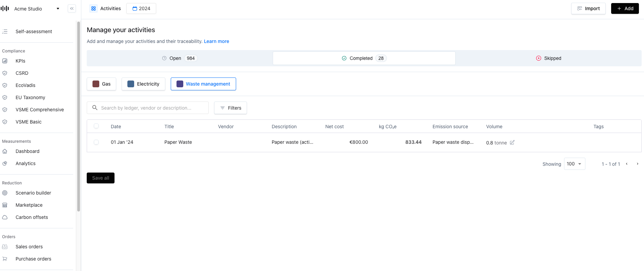Collapse the sidebar with double-chevron icon
Screen dimensions: 644x271
coord(72,8)
